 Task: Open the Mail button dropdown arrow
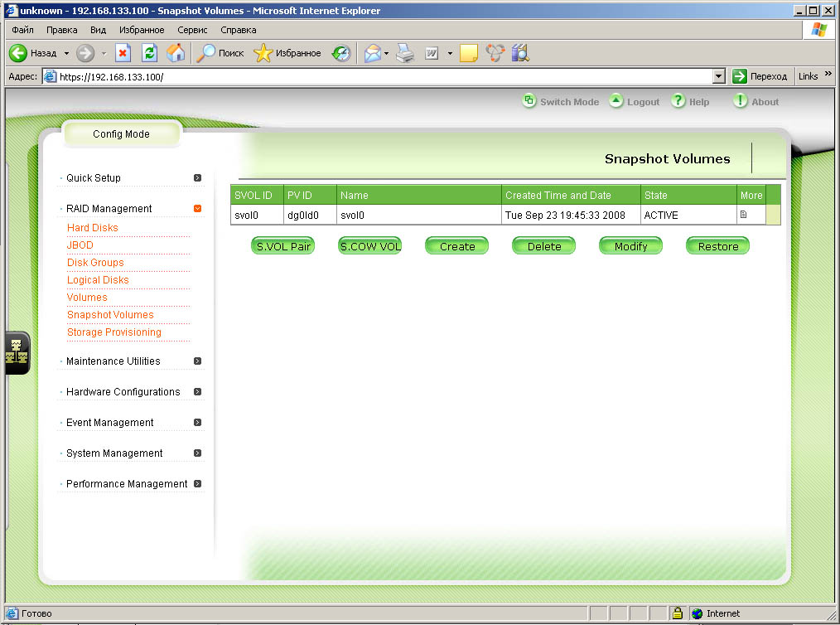pos(386,54)
